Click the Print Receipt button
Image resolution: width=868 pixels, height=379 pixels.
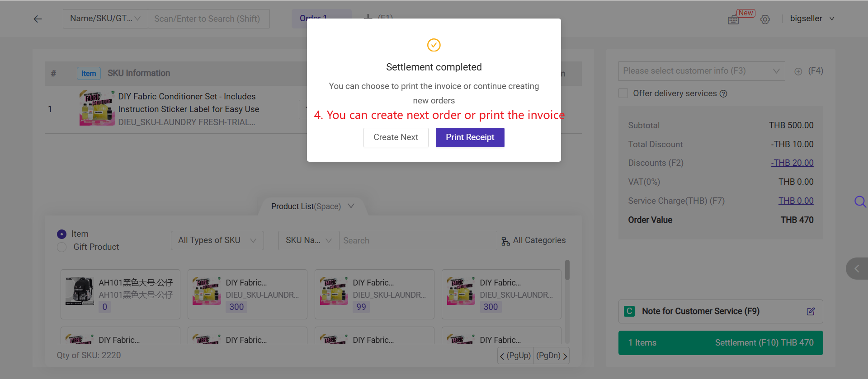pyautogui.click(x=470, y=138)
